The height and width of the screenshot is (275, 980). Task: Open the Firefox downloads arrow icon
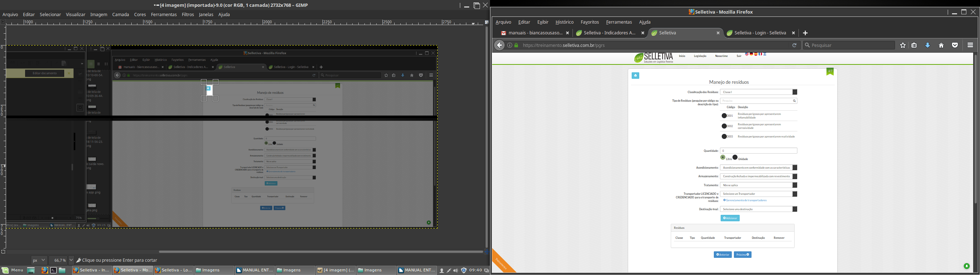click(x=928, y=45)
